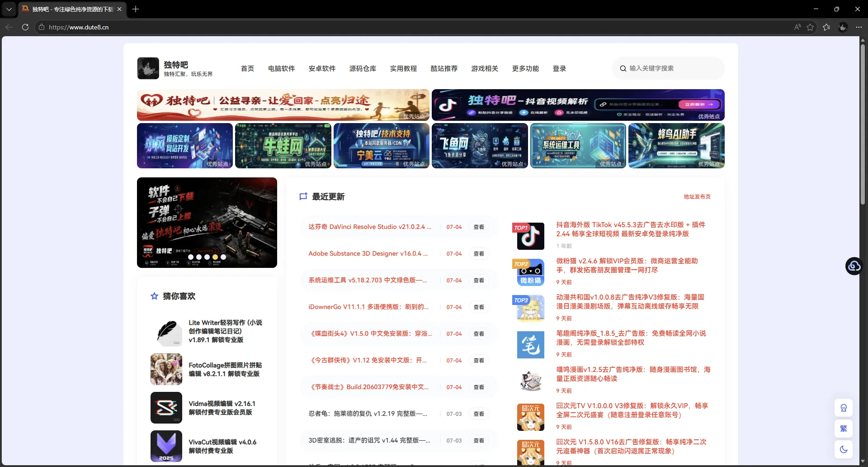The width and height of the screenshot is (868, 467).
Task: Open the 囧次元TV app icon
Action: [530, 417]
